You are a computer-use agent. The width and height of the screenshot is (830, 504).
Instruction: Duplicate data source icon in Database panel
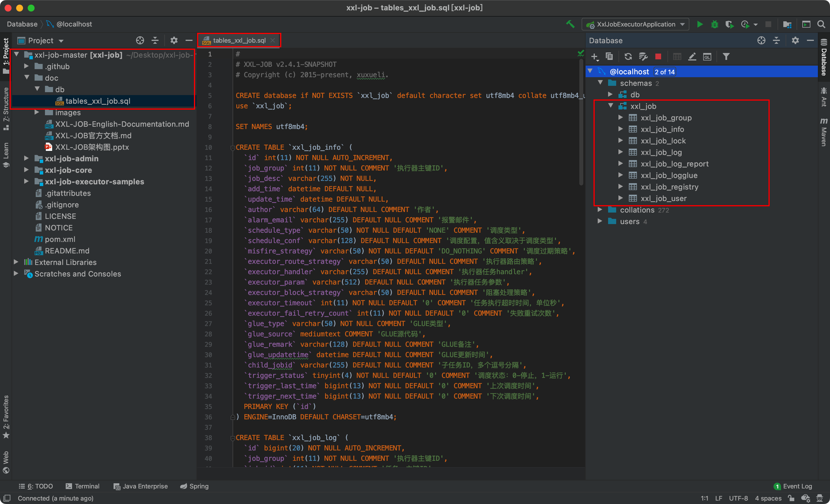[609, 56]
